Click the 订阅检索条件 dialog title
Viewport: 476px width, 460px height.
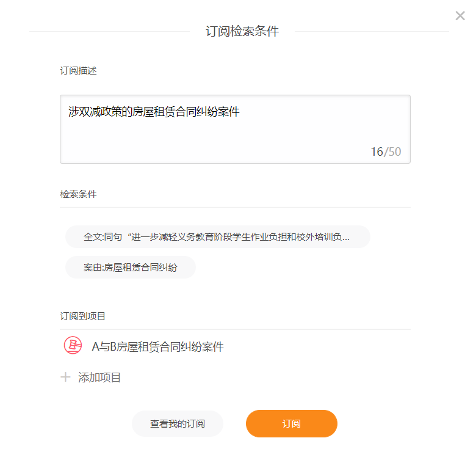tap(242, 31)
